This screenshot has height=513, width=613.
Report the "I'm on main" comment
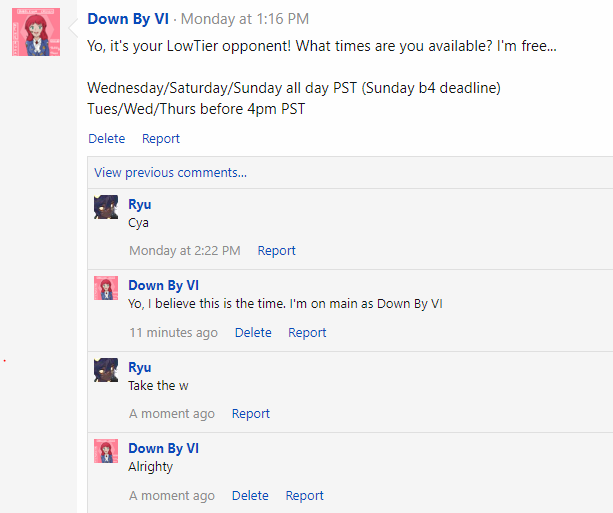(x=307, y=333)
